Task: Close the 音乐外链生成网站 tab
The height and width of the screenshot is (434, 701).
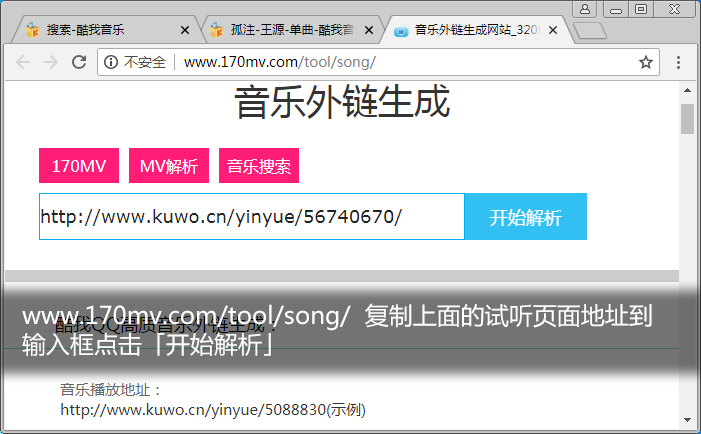Action: (x=553, y=30)
